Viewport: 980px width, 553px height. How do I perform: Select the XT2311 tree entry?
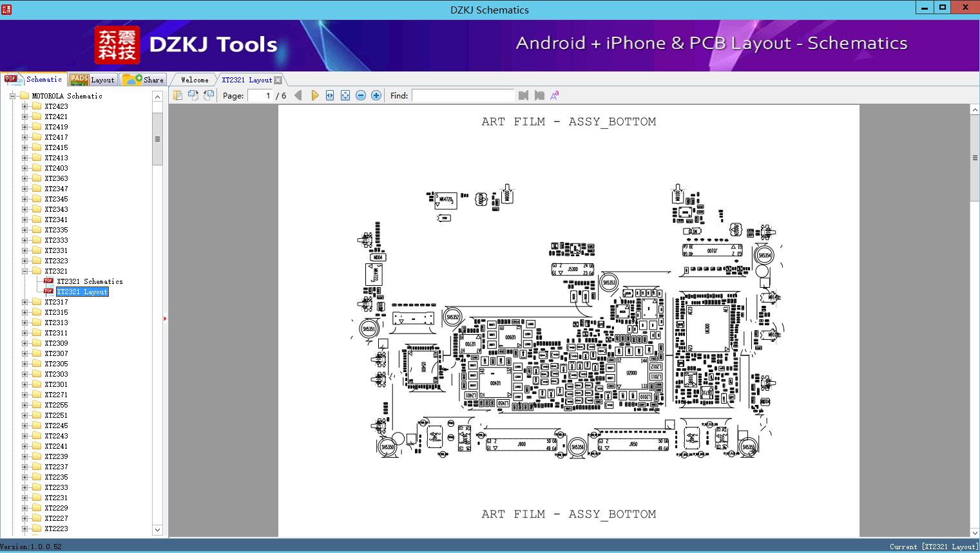[56, 333]
